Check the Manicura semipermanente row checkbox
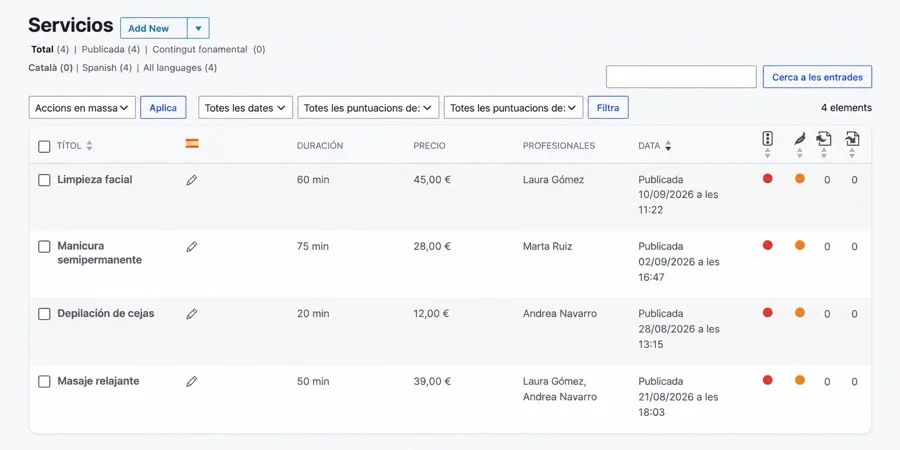The width and height of the screenshot is (900, 450). pyautogui.click(x=44, y=247)
